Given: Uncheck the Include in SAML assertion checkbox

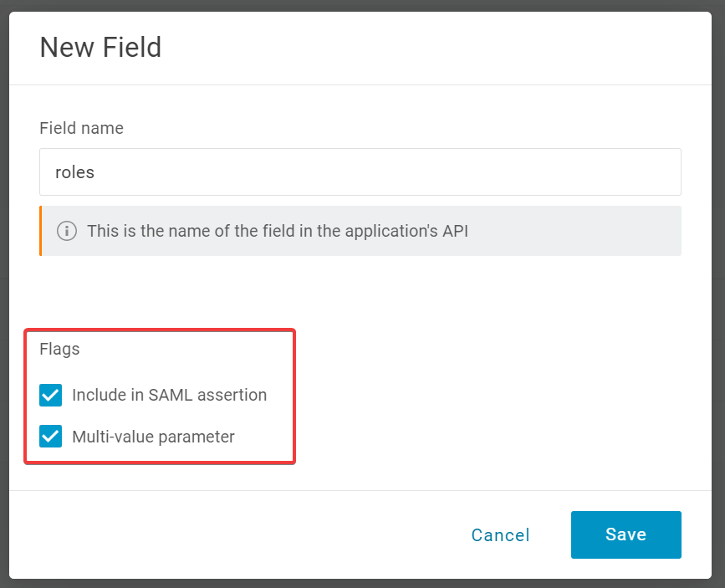Looking at the screenshot, I should pos(51,395).
